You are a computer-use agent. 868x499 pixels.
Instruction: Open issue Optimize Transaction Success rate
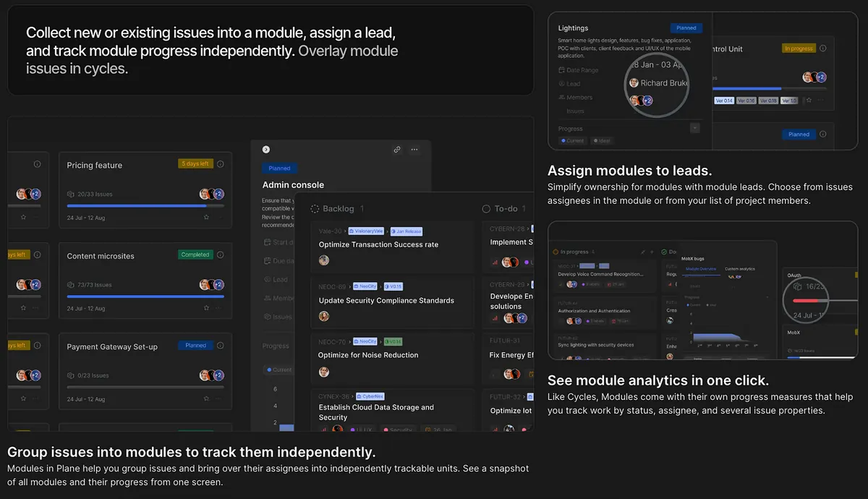pyautogui.click(x=378, y=244)
